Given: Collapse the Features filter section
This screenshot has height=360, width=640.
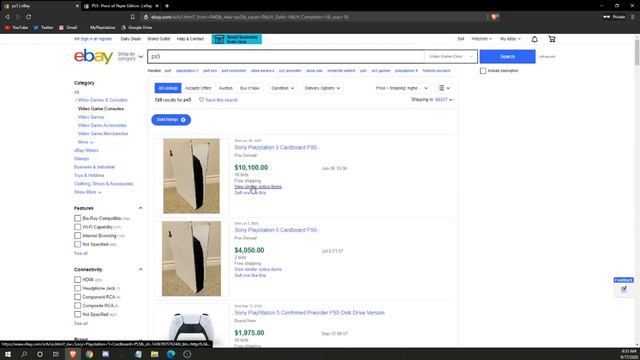Looking at the screenshot, I should point(140,208).
